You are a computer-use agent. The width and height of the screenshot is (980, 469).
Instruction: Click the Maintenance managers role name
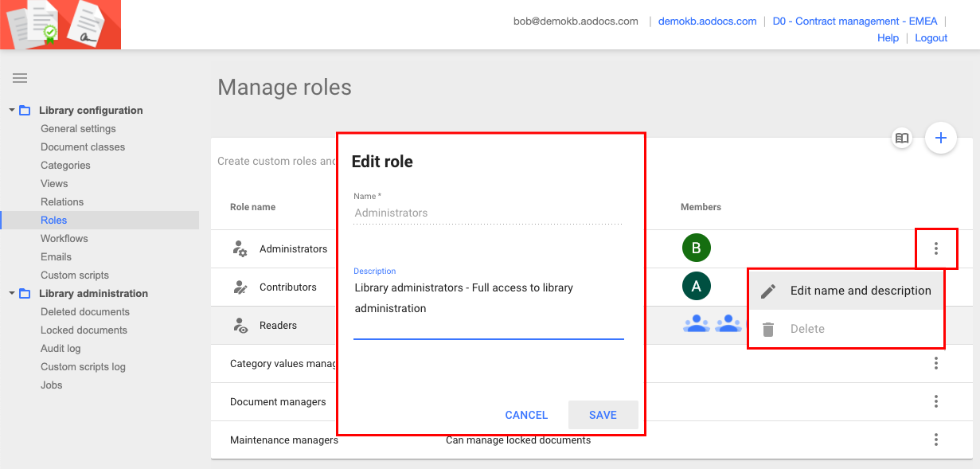pos(284,440)
